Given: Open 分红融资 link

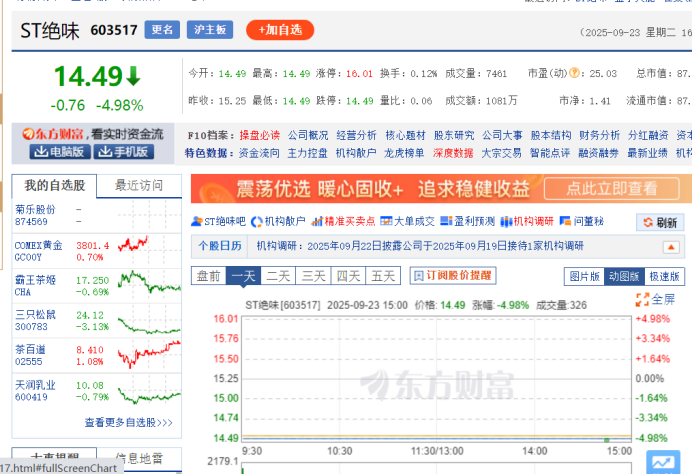Looking at the screenshot, I should tap(648, 135).
